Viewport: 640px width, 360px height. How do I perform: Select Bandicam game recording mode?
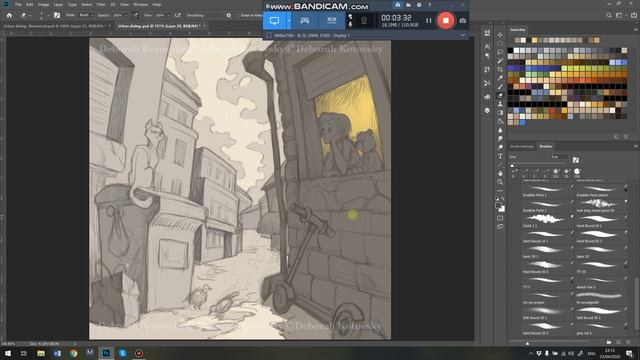(x=304, y=20)
